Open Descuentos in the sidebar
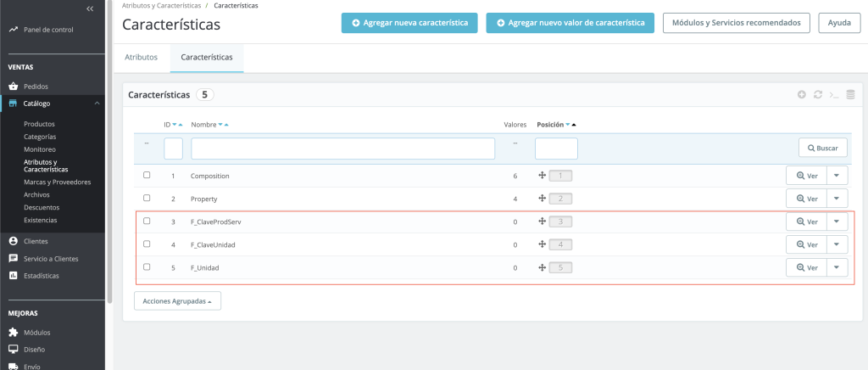 click(x=42, y=208)
